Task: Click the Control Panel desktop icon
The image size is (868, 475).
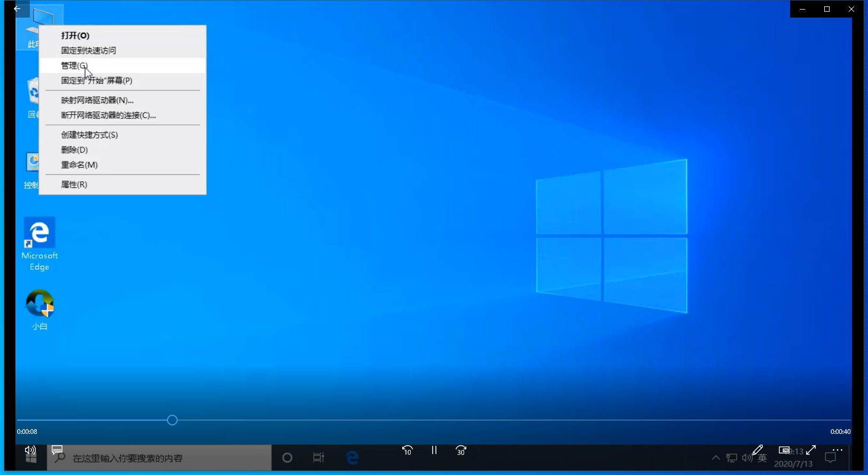Action: [31, 170]
